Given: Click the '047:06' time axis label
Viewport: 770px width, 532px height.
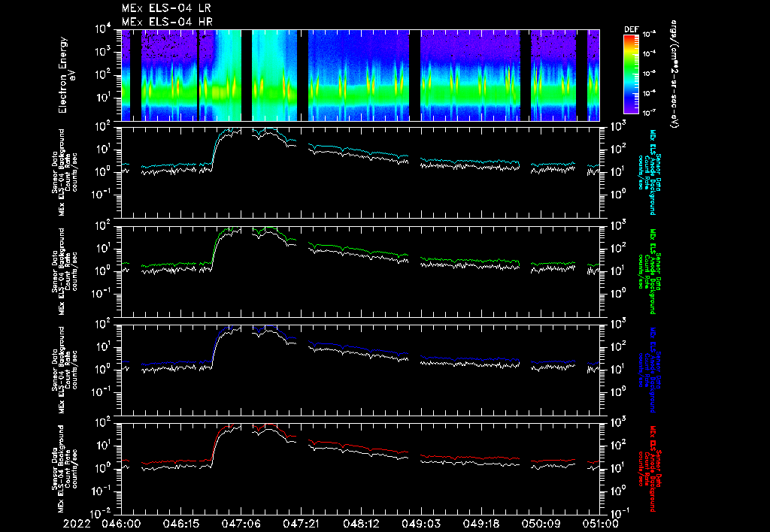Looking at the screenshot, I should [x=241, y=524].
